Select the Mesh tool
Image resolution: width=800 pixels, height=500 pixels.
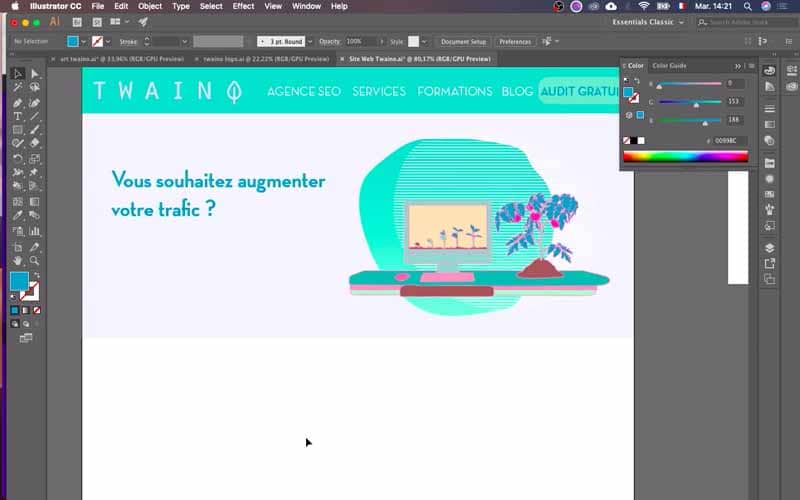point(17,202)
